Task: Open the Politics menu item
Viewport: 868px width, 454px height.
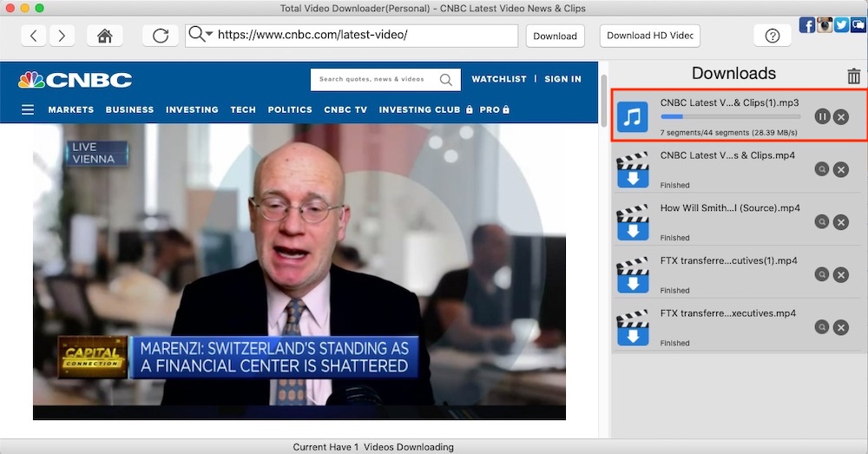Action: coord(290,109)
